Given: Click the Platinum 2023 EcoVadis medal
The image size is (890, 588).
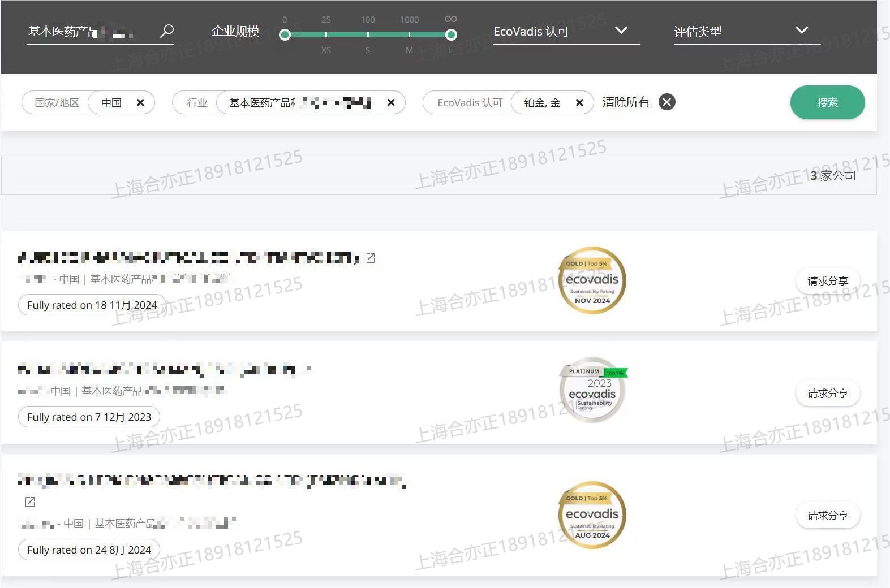Looking at the screenshot, I should click(592, 390).
